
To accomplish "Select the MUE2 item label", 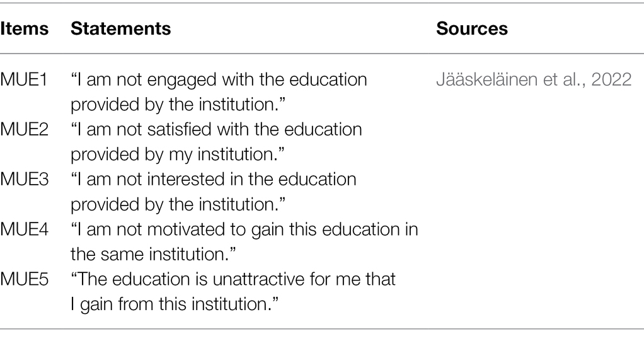I will [24, 129].
